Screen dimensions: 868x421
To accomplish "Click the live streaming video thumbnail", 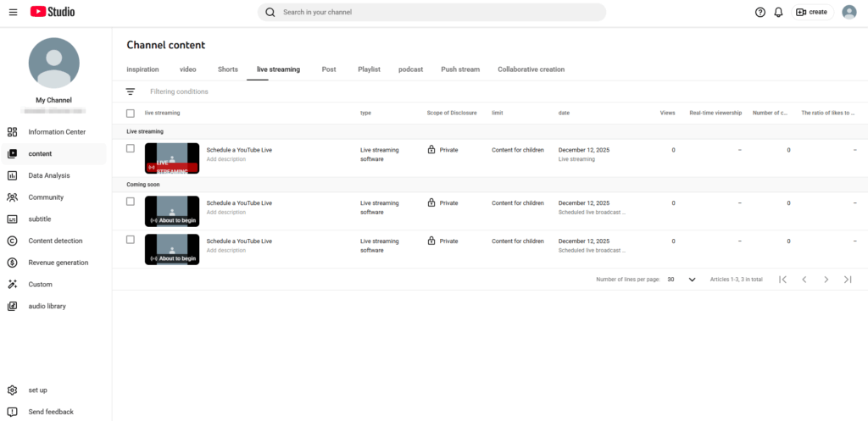I will 172,158.
